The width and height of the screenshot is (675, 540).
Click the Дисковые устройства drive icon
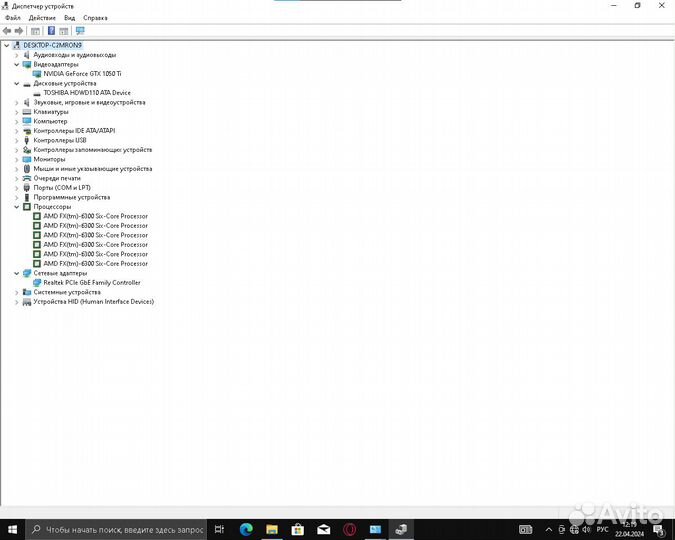pos(27,84)
